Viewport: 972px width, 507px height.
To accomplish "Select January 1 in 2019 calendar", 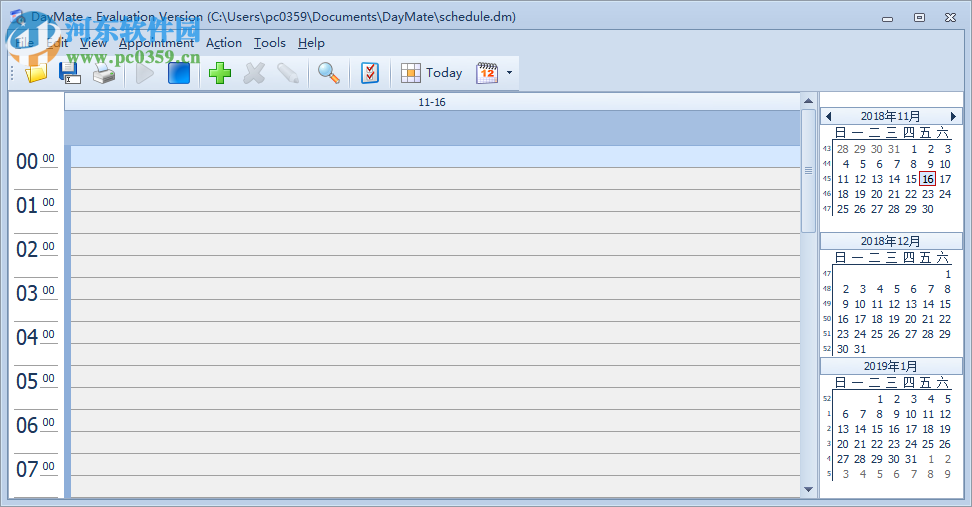I will click(x=880, y=399).
